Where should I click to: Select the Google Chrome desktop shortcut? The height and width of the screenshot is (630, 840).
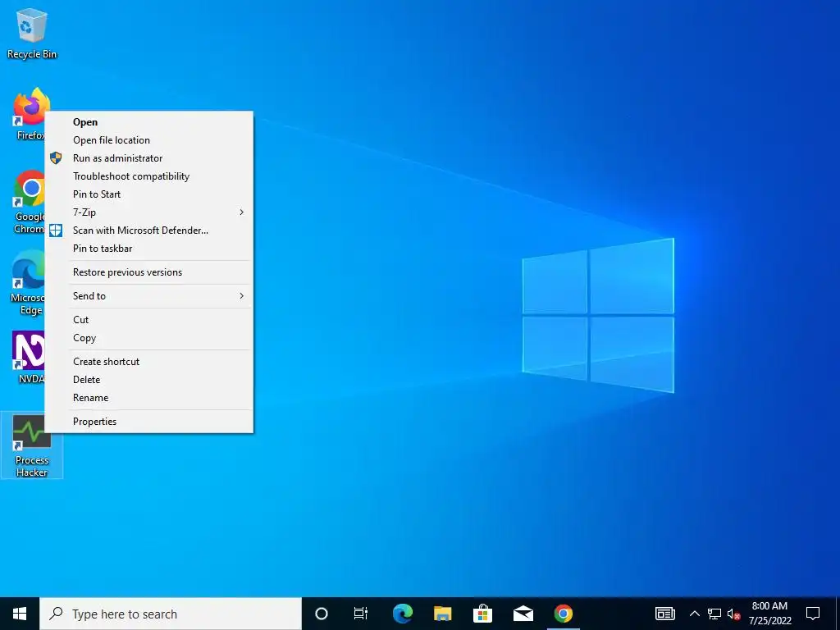[x=29, y=202]
